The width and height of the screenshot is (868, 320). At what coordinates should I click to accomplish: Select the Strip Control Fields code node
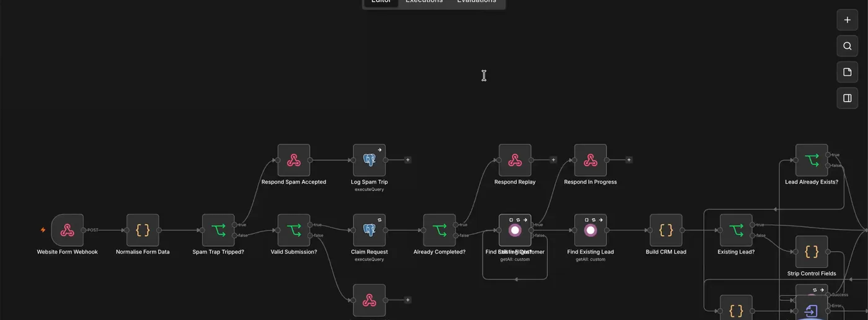pos(812,251)
